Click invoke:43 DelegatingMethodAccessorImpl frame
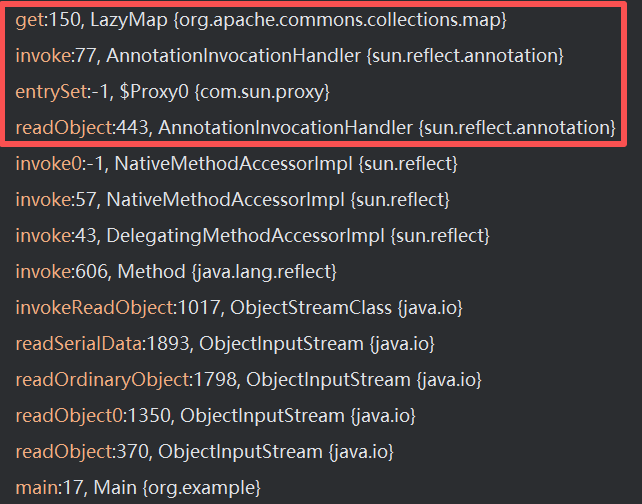Image resolution: width=642 pixels, height=504 pixels. tap(252, 236)
